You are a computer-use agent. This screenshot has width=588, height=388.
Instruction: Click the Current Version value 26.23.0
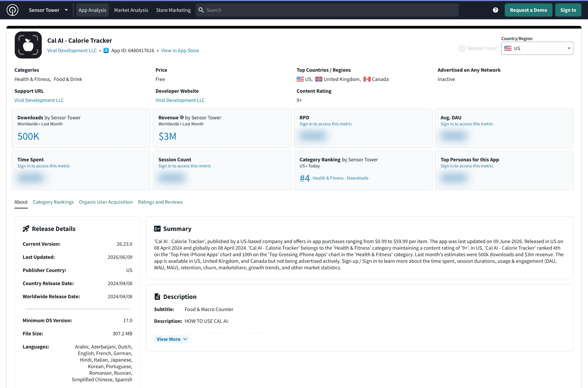point(124,244)
